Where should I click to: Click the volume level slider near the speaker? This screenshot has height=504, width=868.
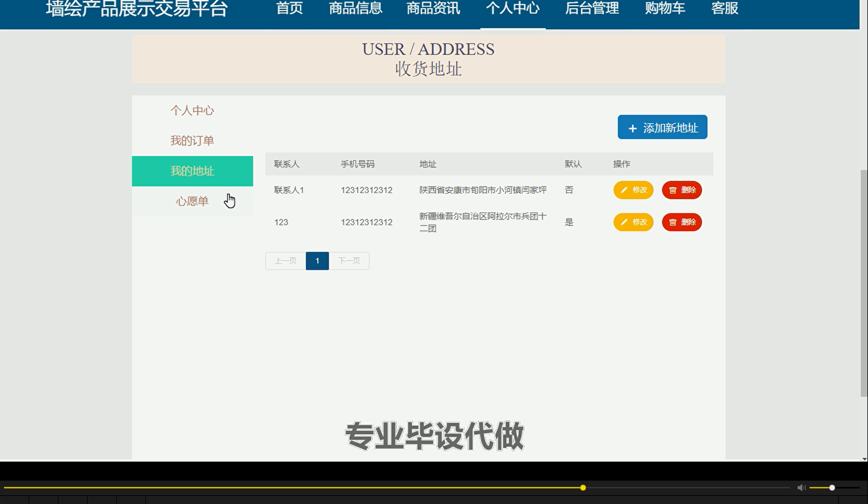tap(831, 487)
